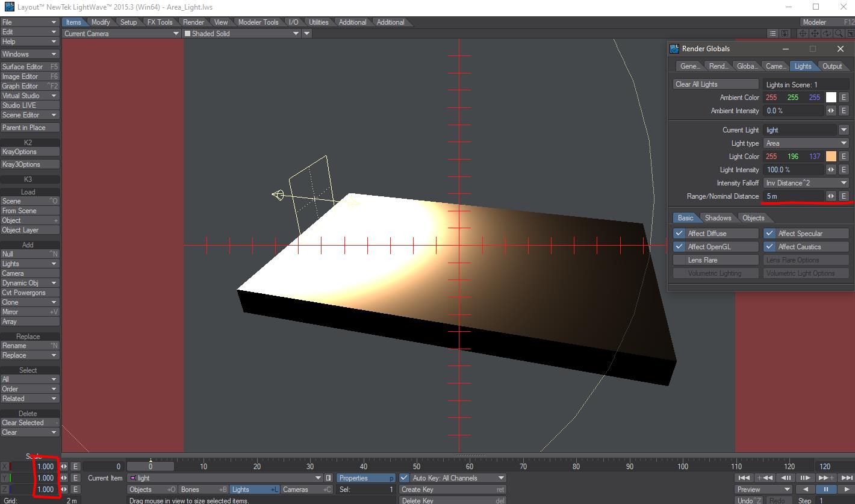This screenshot has width=855, height=504.
Task: Uncheck Affect Diffuse checkbox
Action: pos(679,234)
